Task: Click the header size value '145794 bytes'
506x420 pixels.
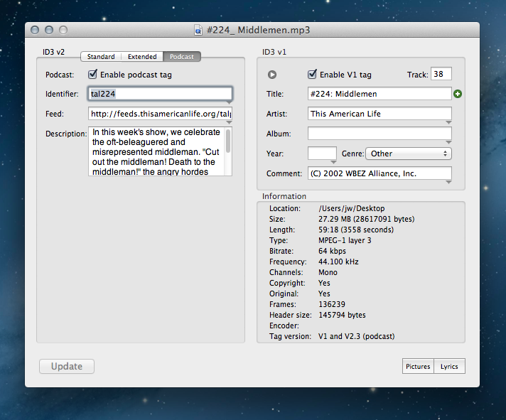Action: [342, 315]
